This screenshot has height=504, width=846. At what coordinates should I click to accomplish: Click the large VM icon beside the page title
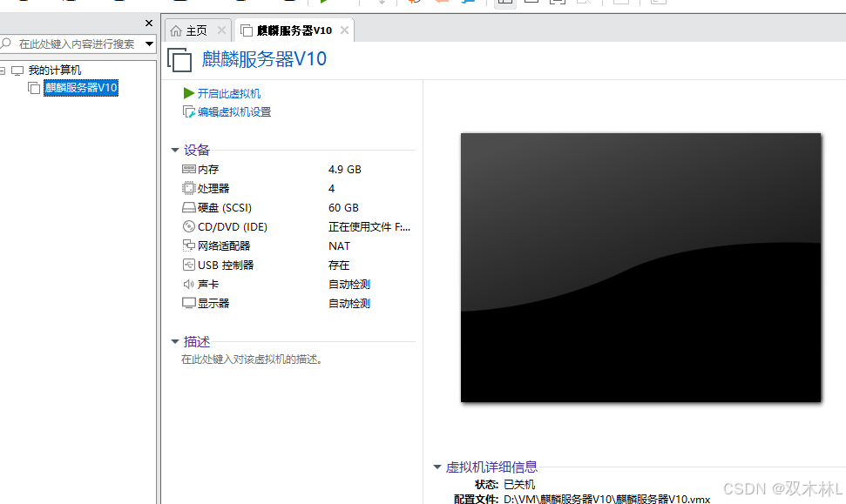179,60
